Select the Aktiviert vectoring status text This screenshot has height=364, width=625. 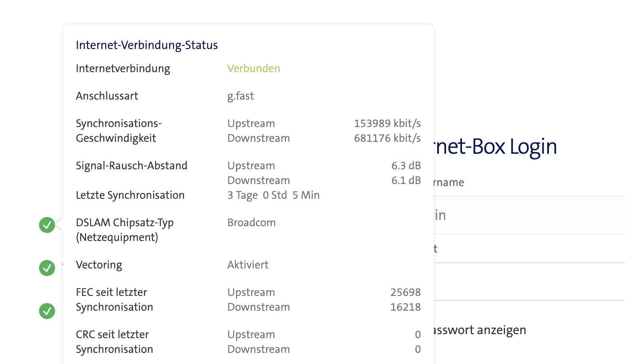coord(248,265)
